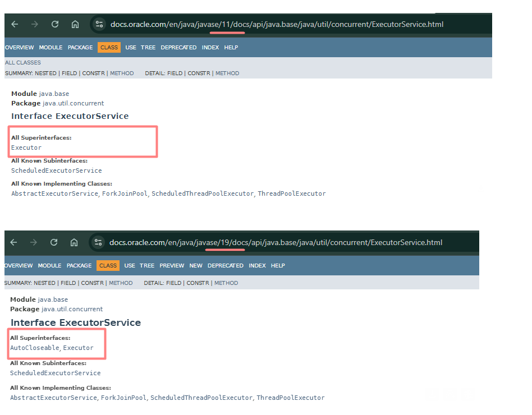
Task: Click ALL CLASSES link
Action: click(23, 63)
